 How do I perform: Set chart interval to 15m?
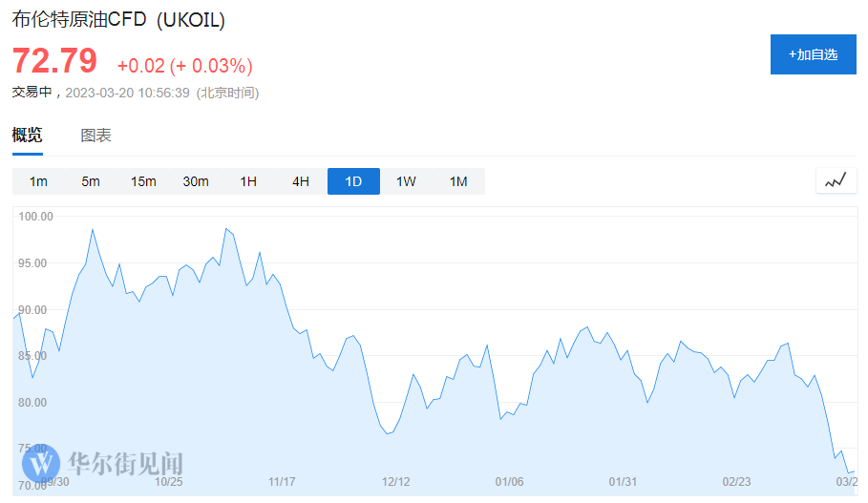tap(143, 181)
